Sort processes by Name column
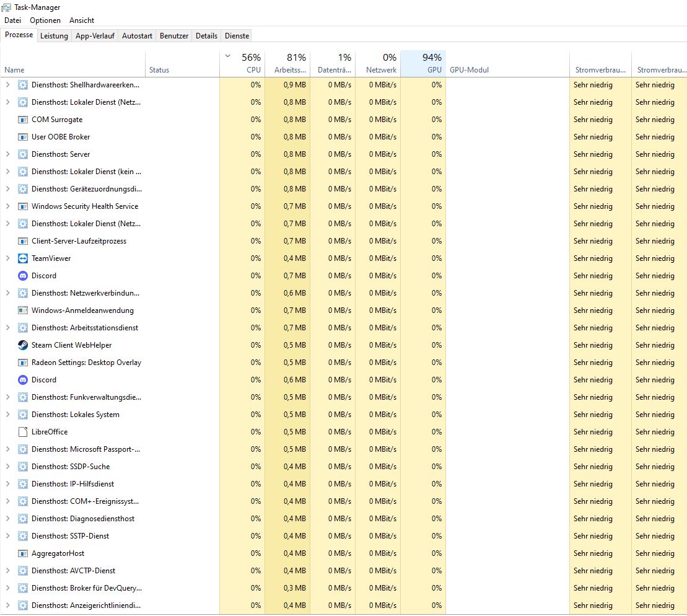This screenshot has width=687, height=616. 72,64
